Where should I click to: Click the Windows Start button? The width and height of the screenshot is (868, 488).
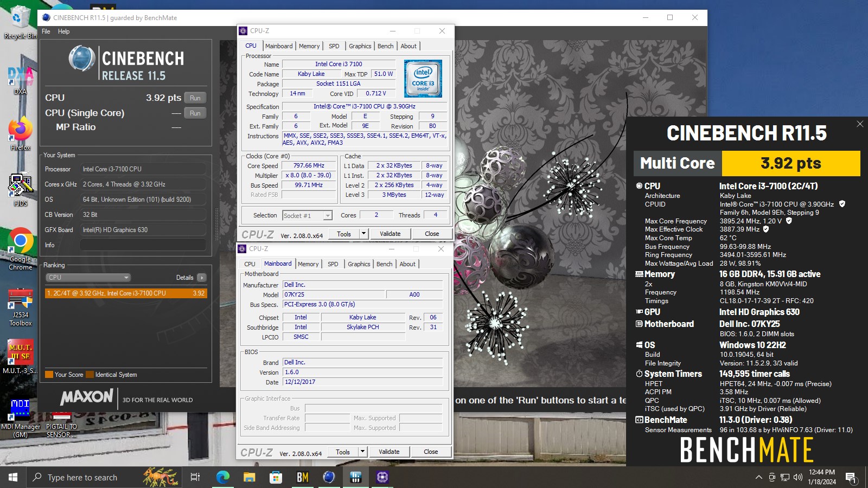coord(13,477)
